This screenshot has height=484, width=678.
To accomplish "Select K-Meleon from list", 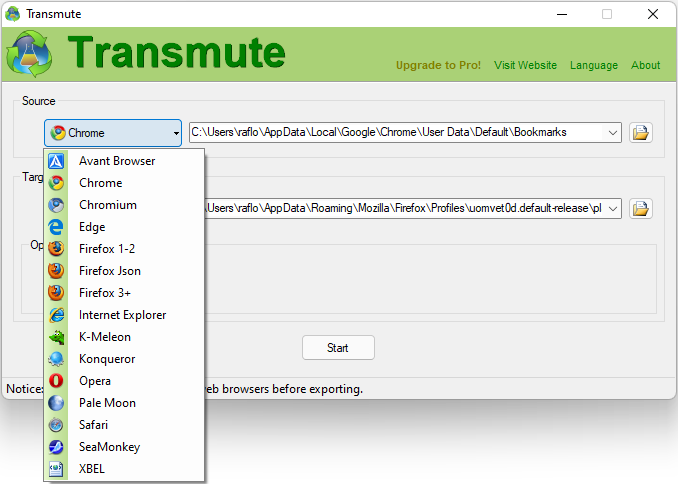I will click(125, 337).
